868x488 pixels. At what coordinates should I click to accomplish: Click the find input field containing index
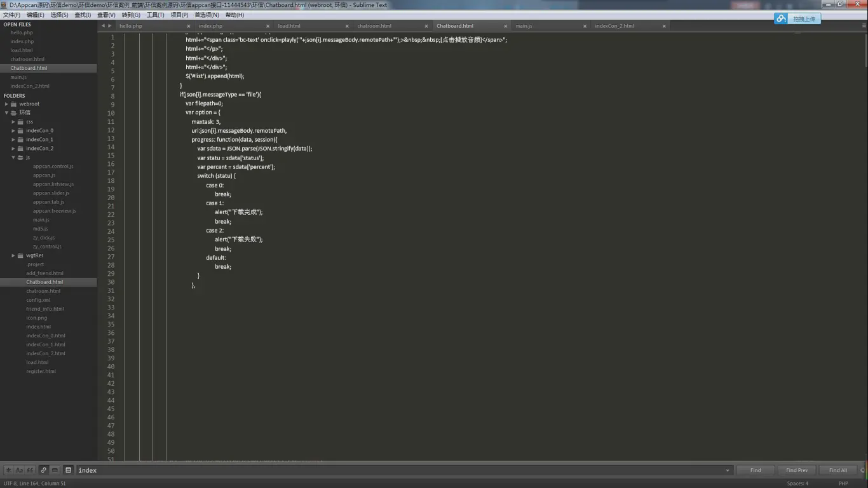pyautogui.click(x=400, y=470)
